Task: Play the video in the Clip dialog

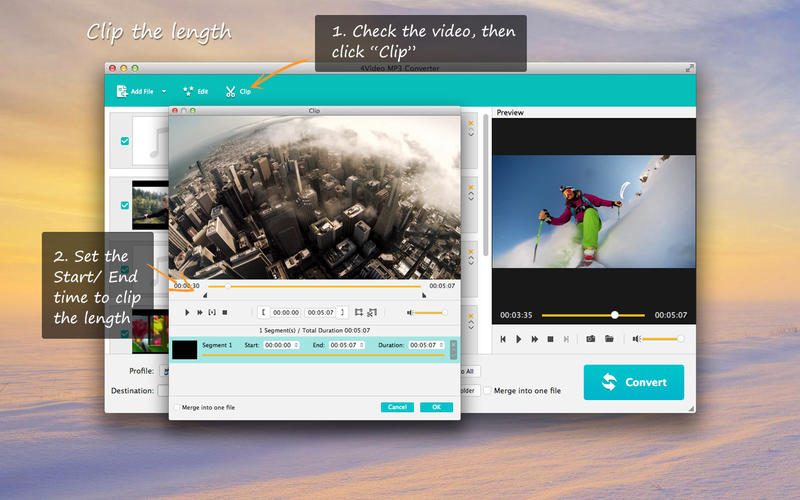Action: click(187, 312)
